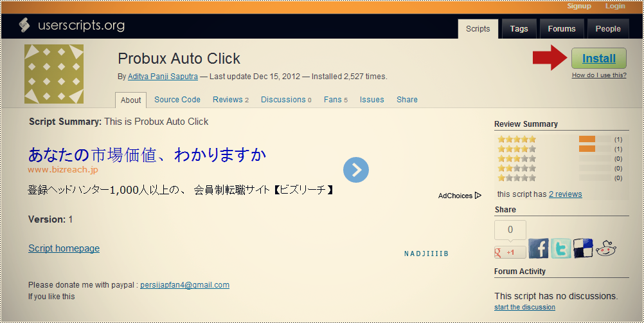Open the Share tab
The width and height of the screenshot is (644, 323).
point(407,100)
